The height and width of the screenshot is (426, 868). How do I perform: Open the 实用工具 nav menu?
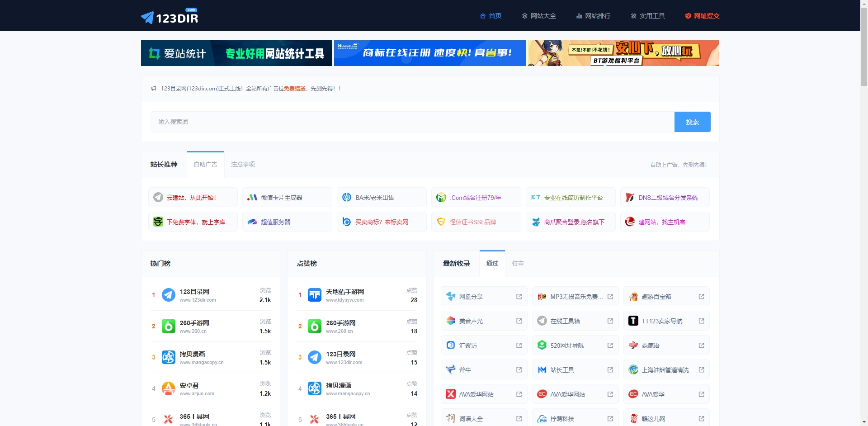click(x=648, y=16)
